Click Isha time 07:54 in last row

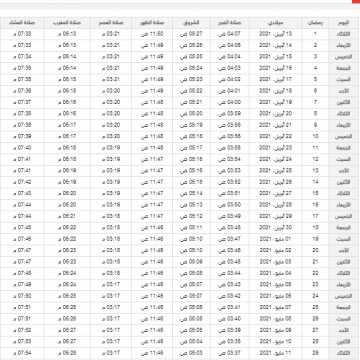coord(22,353)
